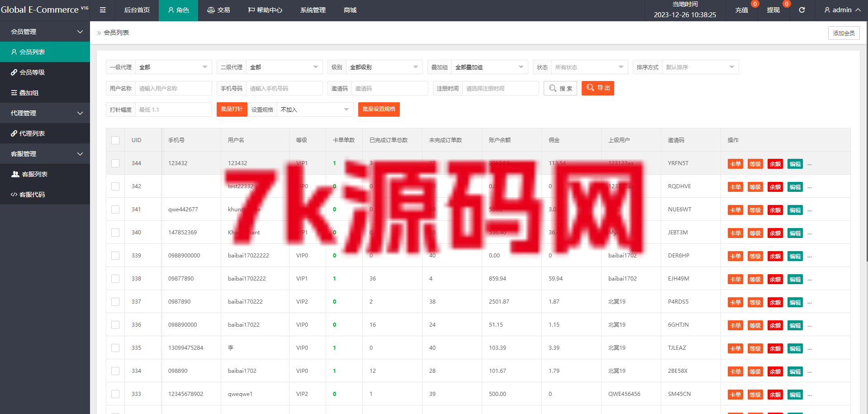Click the 搜索 search button
Image resolution: width=868 pixels, height=414 pixels.
(560, 88)
